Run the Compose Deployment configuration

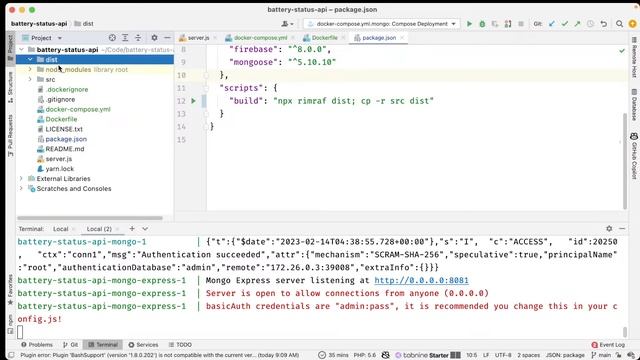[469, 24]
